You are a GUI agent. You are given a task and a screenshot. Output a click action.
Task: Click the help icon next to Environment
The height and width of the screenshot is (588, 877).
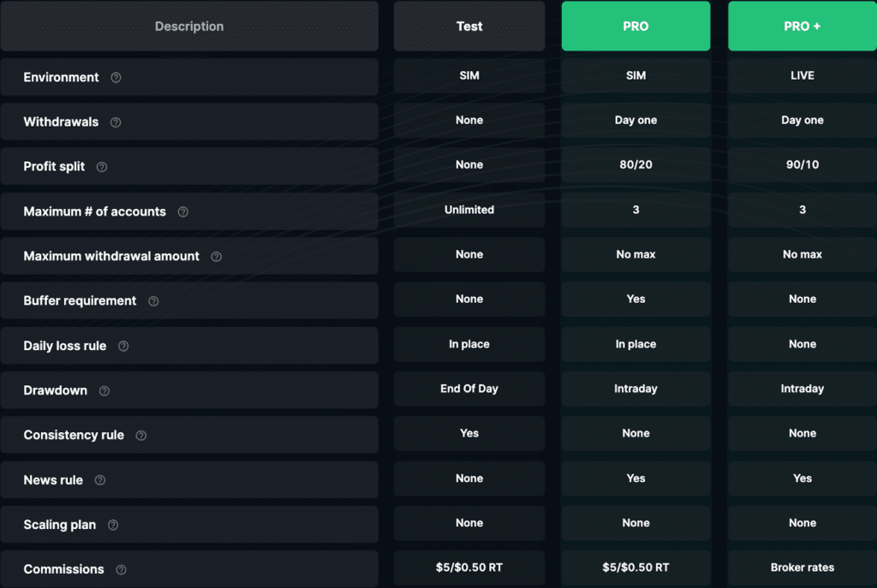coord(116,77)
